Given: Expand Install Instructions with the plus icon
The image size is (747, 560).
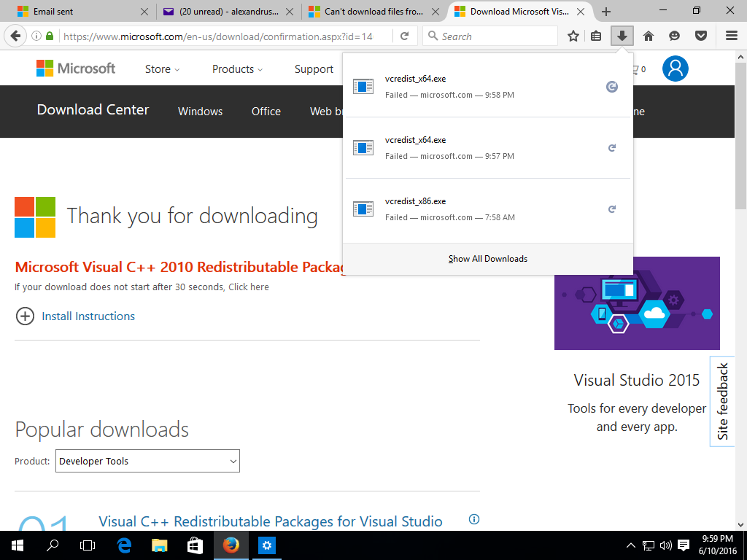Looking at the screenshot, I should [x=26, y=316].
